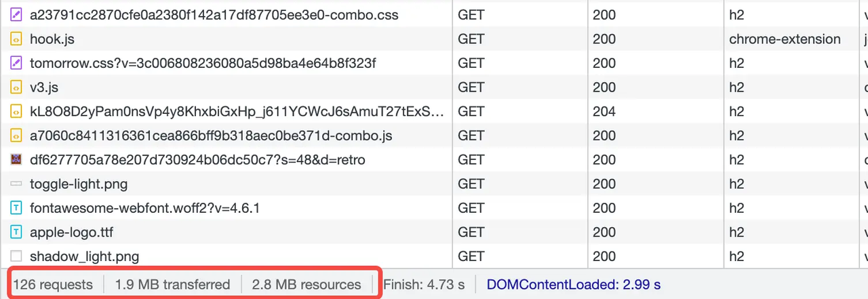Viewport: 868px width, 299px height.
Task: Select the apple-logo.ttf request name
Action: point(71,233)
